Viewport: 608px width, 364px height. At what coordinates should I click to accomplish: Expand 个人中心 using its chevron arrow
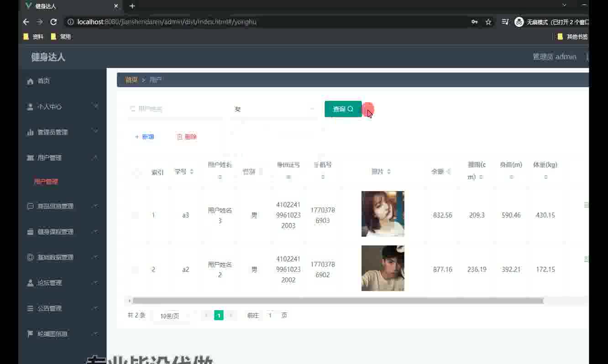[x=95, y=106]
